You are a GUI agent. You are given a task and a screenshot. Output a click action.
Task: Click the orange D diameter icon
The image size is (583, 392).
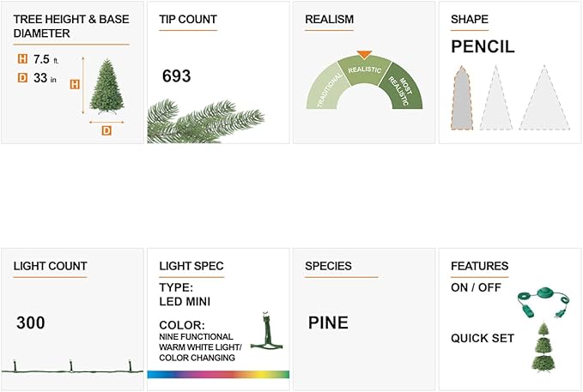(21, 78)
